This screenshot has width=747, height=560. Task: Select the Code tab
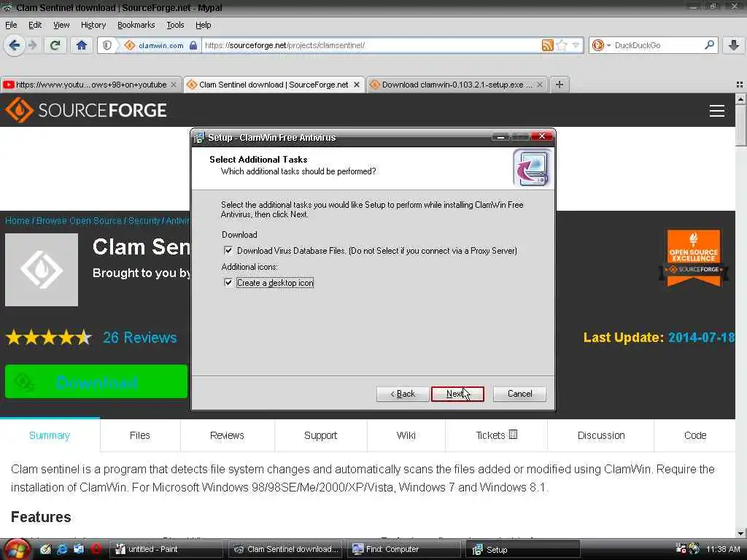[695, 435]
